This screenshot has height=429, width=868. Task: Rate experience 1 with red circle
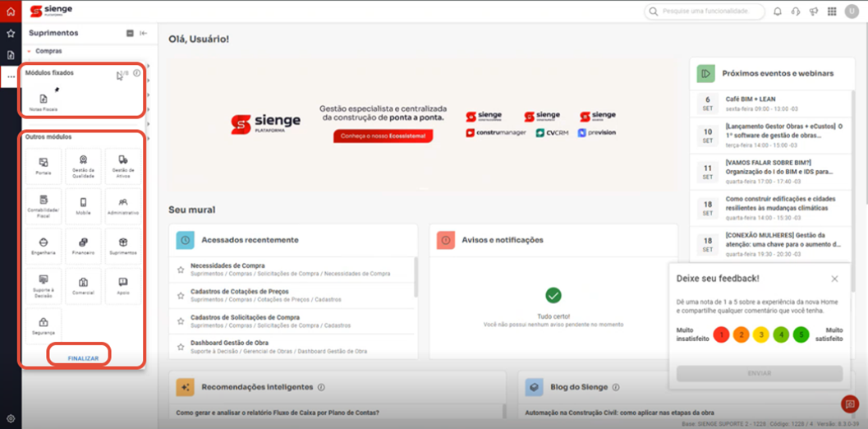coord(721,334)
